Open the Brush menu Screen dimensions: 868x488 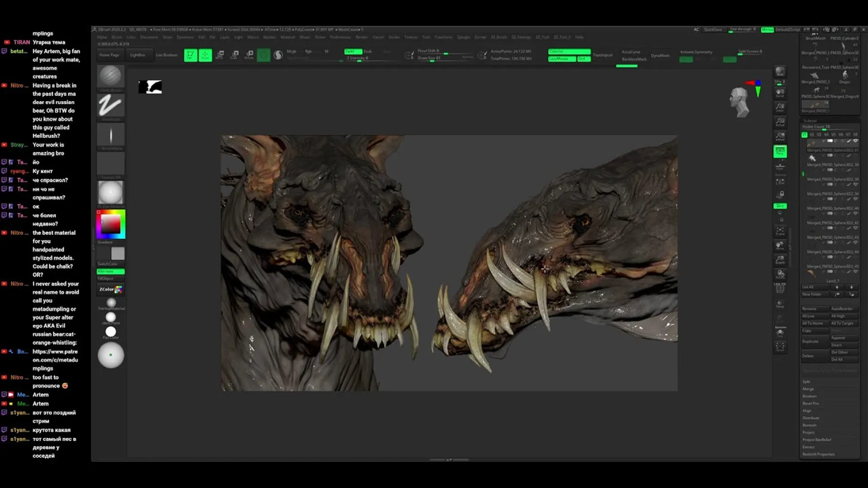click(117, 37)
